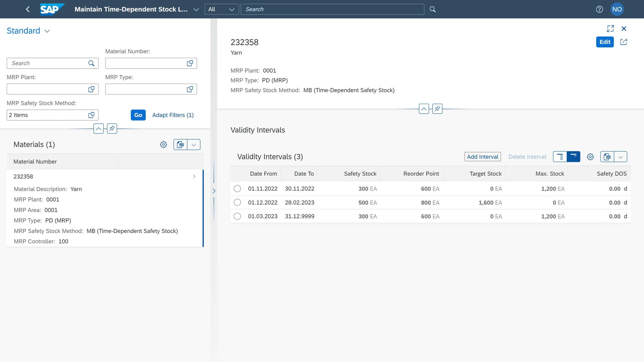Image resolution: width=644 pixels, height=362 pixels.
Task: Open the help icon in the top bar
Action: (x=599, y=9)
